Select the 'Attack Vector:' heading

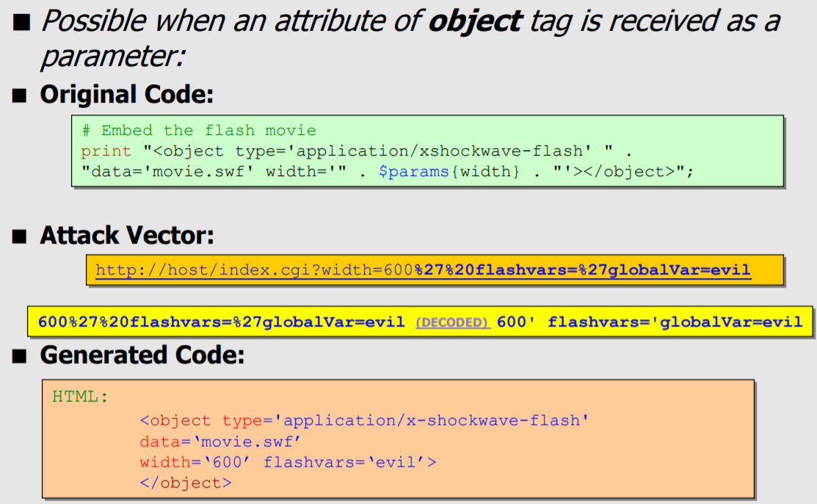[126, 235]
